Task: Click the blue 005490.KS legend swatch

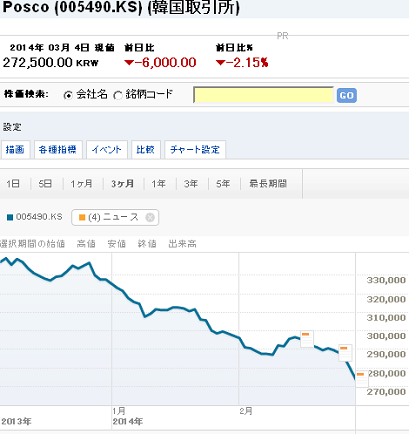Action: (x=10, y=218)
